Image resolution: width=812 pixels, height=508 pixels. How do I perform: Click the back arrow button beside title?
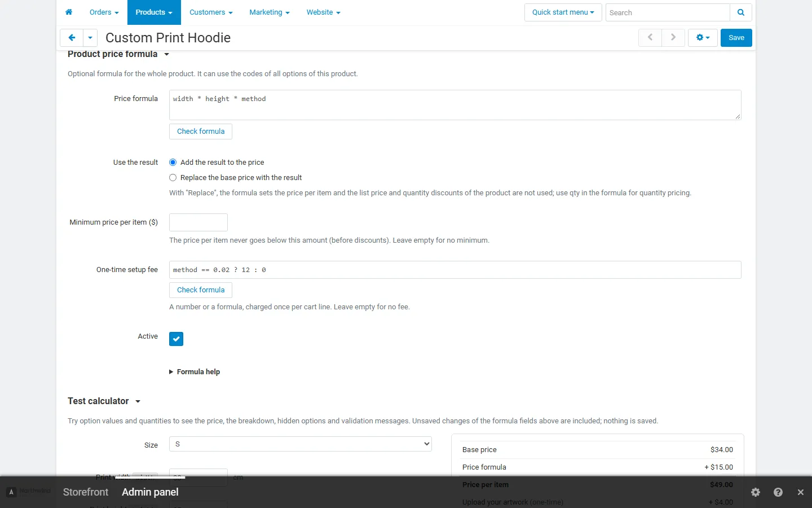click(72, 38)
